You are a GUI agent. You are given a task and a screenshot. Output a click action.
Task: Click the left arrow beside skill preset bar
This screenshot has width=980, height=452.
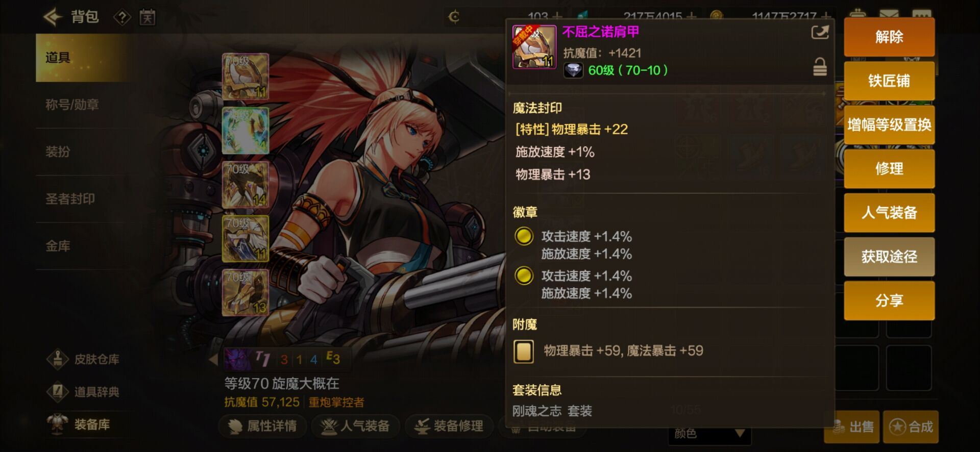(214, 359)
